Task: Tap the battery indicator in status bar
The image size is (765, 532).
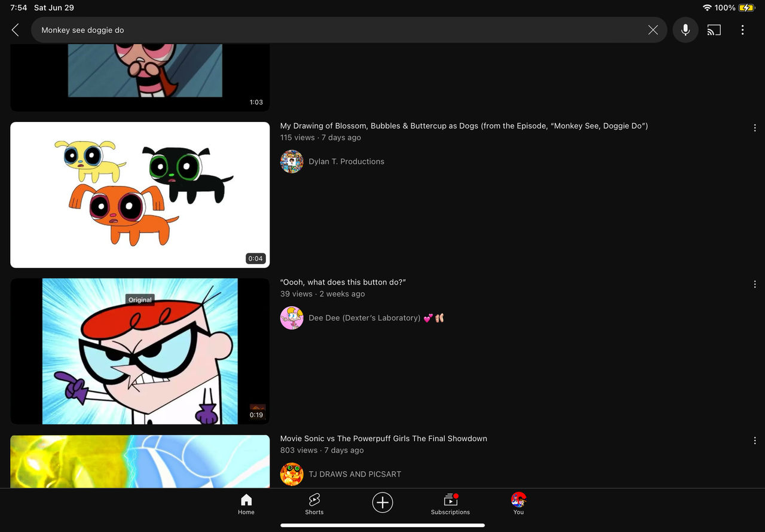Action: (x=747, y=8)
